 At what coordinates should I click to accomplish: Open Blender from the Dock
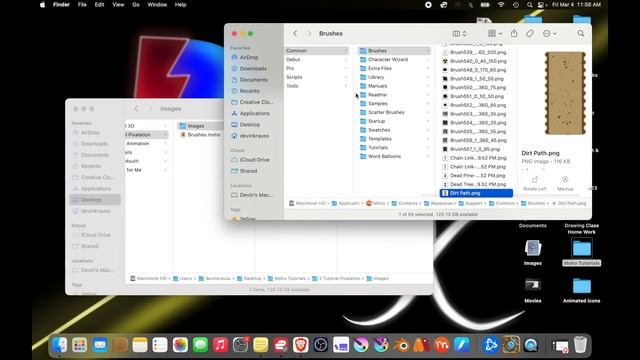(401, 345)
